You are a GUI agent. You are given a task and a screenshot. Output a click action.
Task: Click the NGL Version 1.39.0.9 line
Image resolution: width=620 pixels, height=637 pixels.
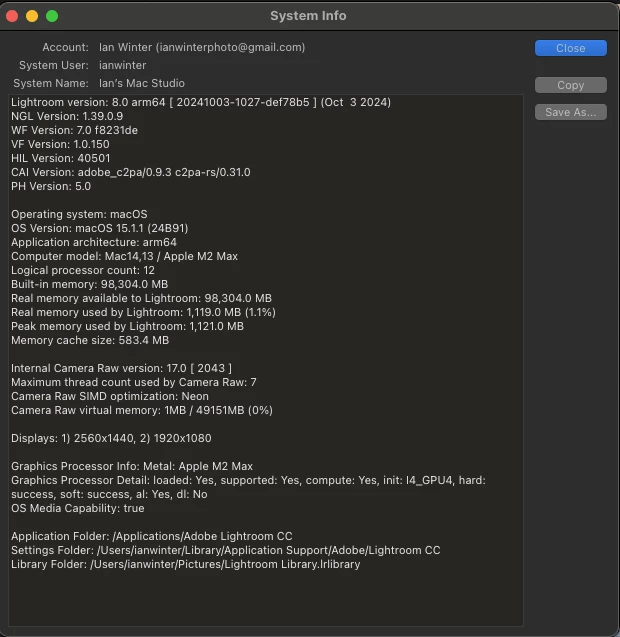coord(67,116)
